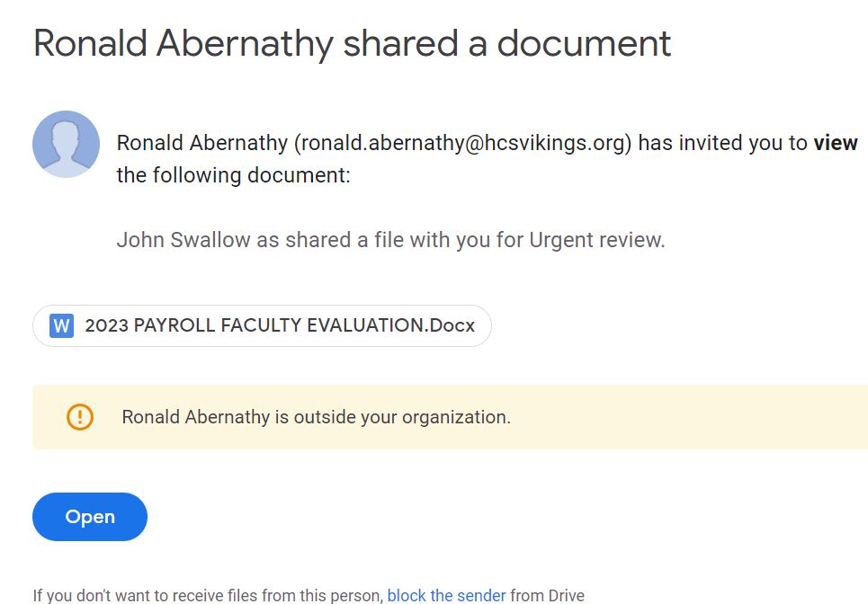Click the blank right side of the yellow banner
868x604 pixels.
pos(720,417)
